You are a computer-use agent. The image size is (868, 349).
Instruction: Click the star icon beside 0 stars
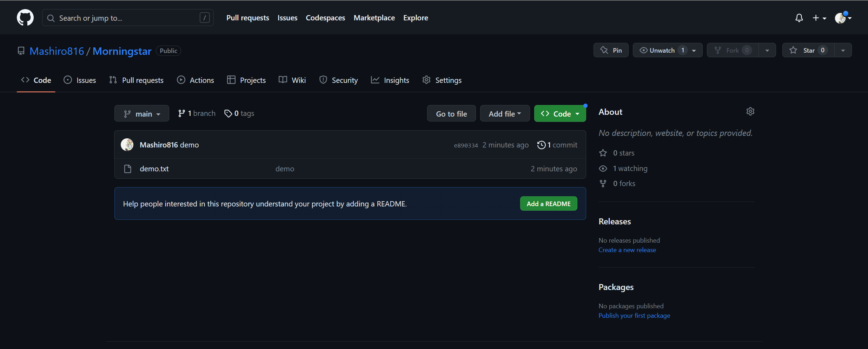pos(603,153)
